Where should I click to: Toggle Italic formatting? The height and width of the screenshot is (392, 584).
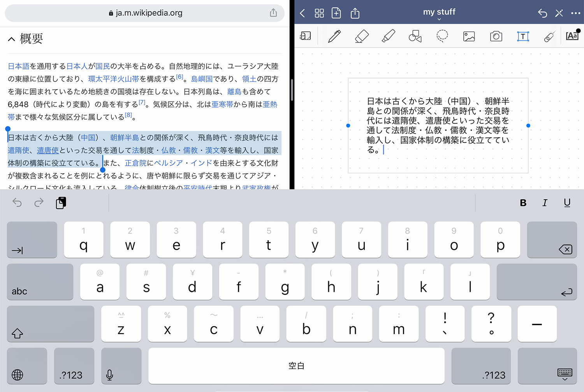[545, 203]
